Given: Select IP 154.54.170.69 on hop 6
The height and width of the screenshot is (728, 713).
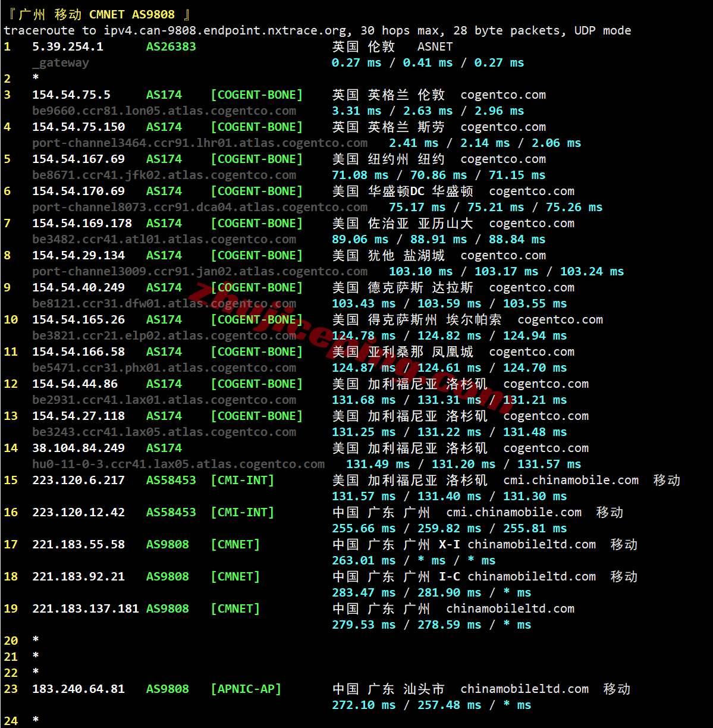Looking at the screenshot, I should 78,191.
